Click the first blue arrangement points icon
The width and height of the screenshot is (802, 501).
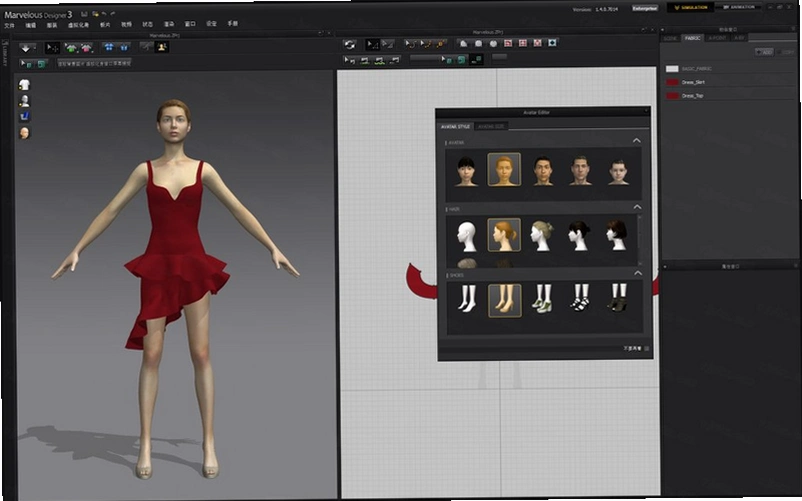[108, 47]
